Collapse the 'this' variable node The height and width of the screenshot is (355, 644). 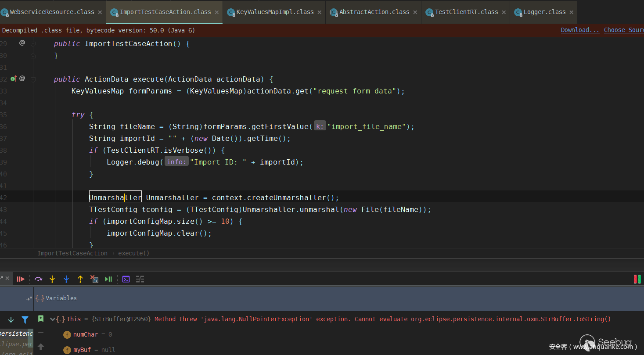(53, 319)
